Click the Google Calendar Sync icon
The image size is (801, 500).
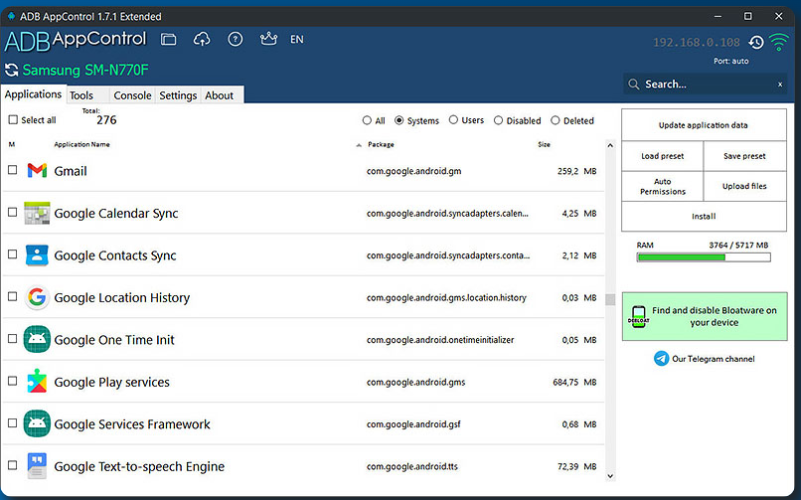click(37, 213)
